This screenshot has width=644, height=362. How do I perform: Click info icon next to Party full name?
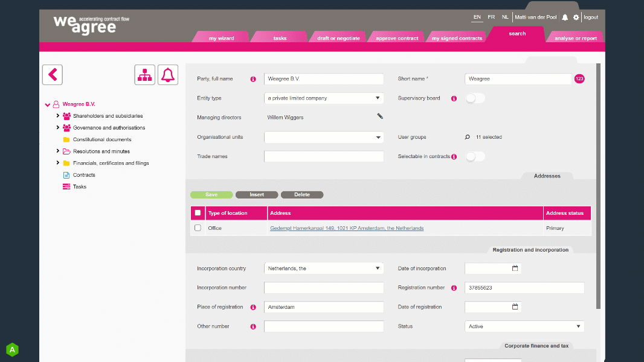pyautogui.click(x=253, y=79)
